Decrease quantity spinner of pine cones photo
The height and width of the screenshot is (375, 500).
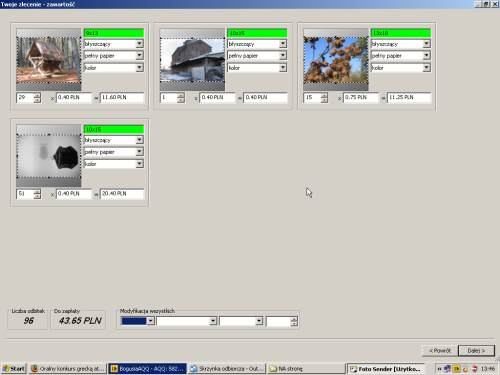point(324,100)
